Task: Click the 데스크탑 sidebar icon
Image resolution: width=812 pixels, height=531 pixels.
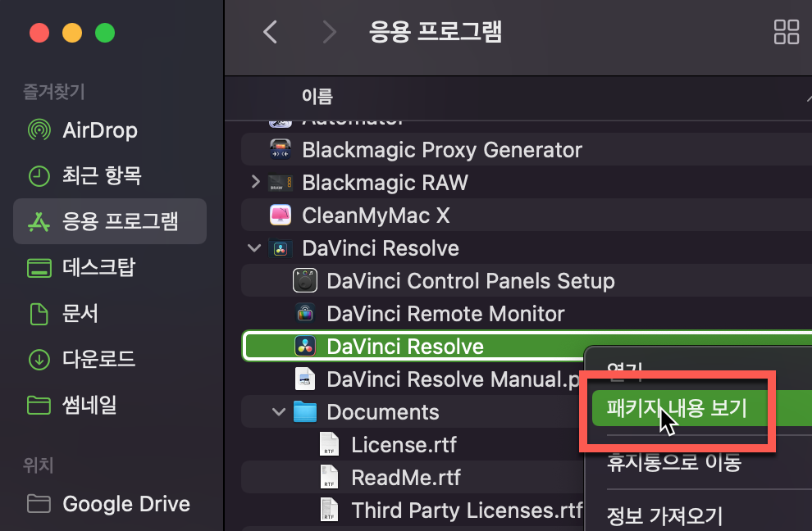Action: (39, 268)
